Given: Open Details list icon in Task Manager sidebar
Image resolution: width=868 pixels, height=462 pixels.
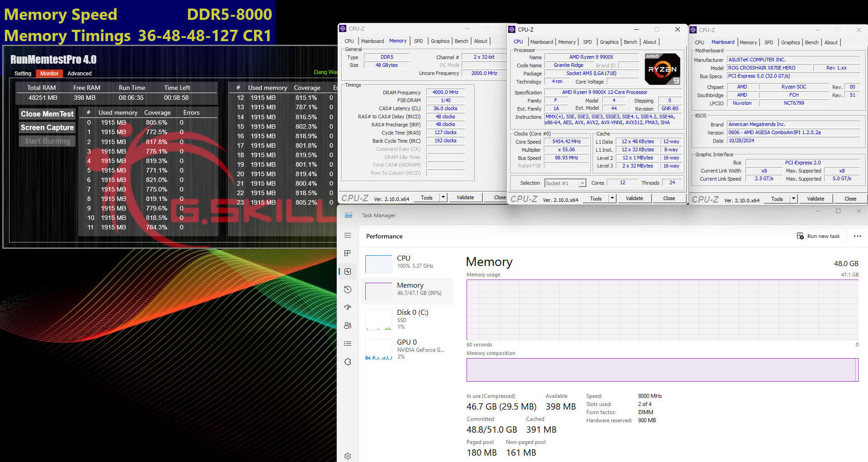Looking at the screenshot, I should pos(348,343).
